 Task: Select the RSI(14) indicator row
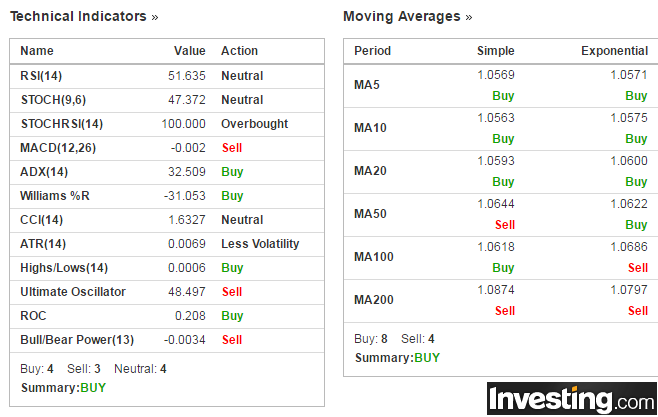click(x=167, y=76)
